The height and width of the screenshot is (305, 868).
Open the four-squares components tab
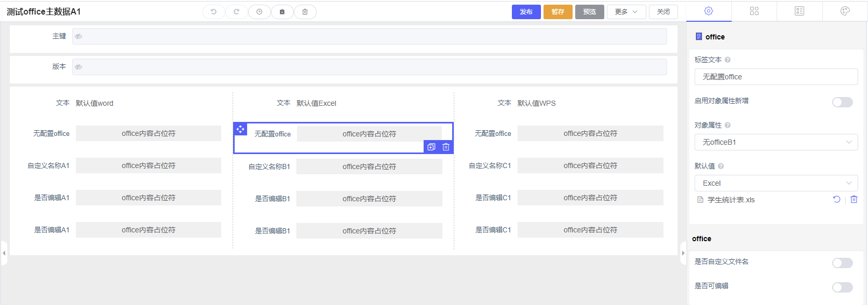click(754, 11)
